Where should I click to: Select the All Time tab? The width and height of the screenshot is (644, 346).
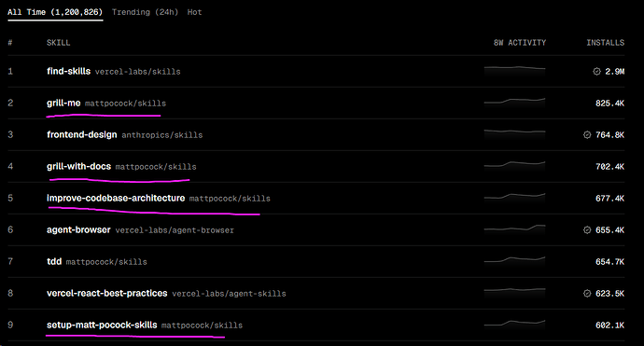pos(55,12)
